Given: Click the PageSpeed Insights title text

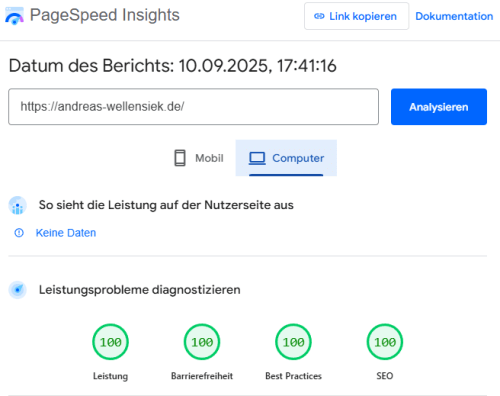Looking at the screenshot, I should point(105,15).
